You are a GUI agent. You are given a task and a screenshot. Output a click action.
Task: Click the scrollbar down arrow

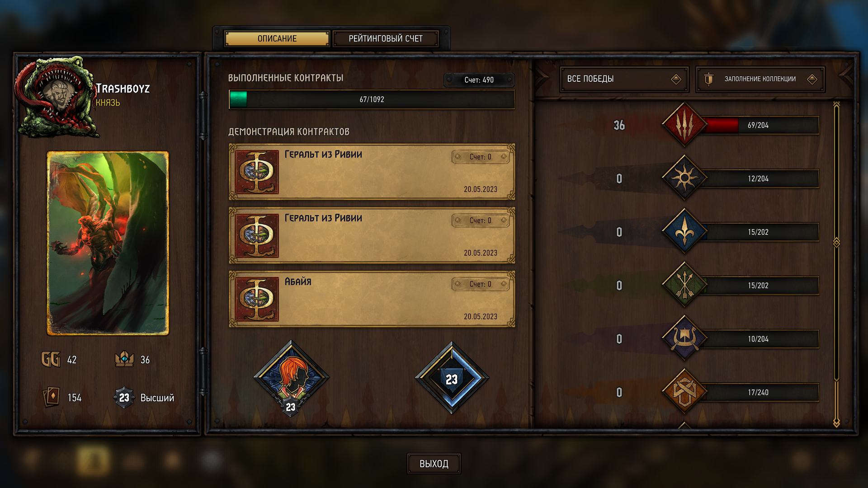(836, 422)
